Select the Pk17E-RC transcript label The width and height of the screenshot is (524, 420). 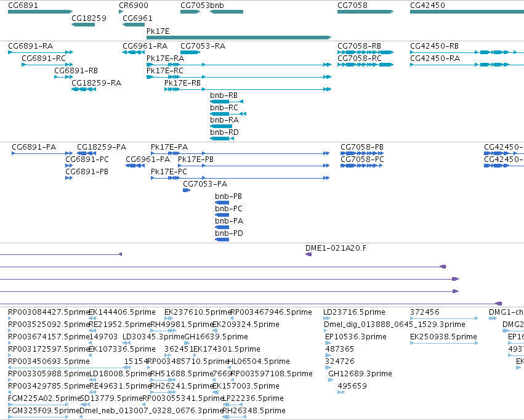[x=165, y=70]
